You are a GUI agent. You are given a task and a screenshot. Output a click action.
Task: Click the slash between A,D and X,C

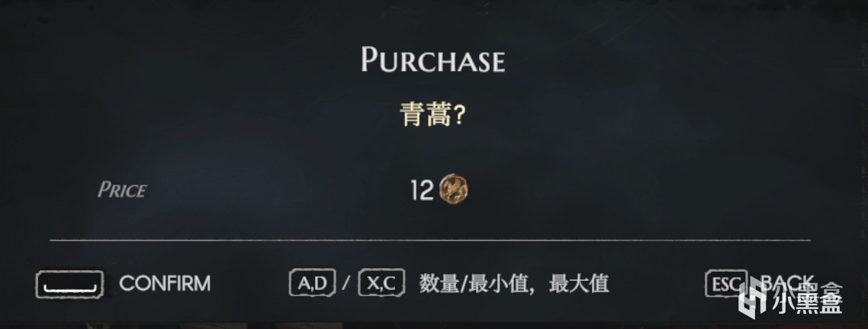click(346, 284)
